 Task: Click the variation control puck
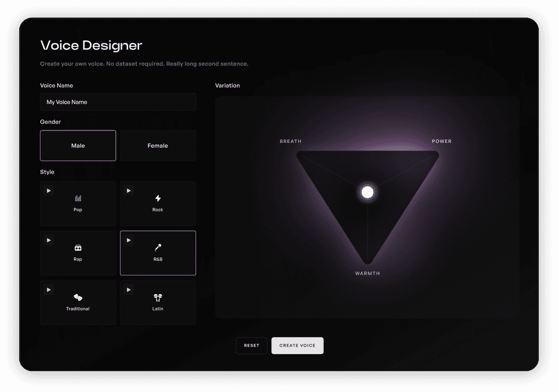click(367, 191)
